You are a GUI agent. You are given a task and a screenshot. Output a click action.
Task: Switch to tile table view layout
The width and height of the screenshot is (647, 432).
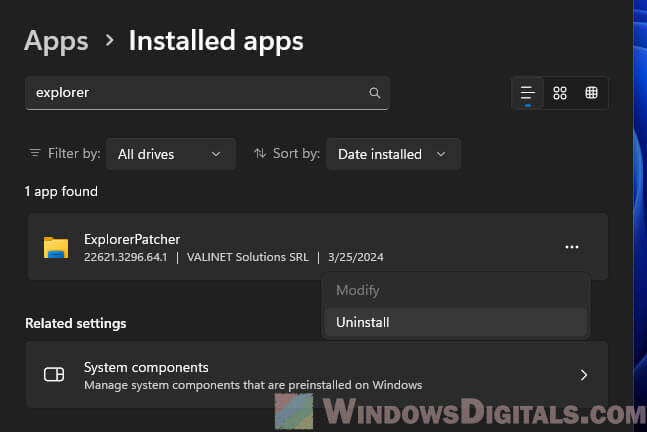tap(591, 93)
